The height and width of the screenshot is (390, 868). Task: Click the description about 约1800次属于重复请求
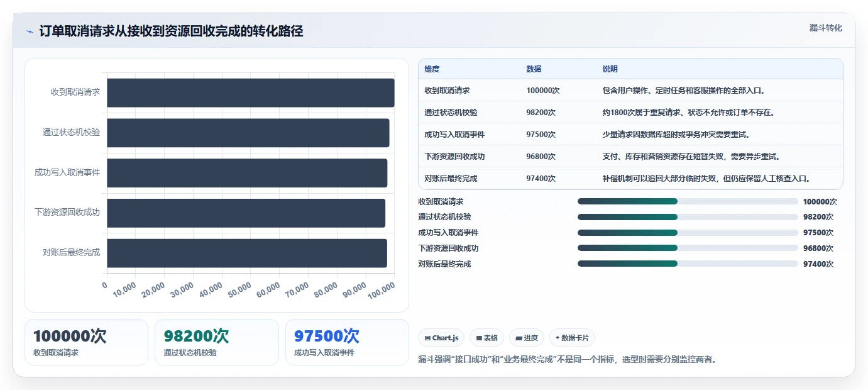click(689, 113)
